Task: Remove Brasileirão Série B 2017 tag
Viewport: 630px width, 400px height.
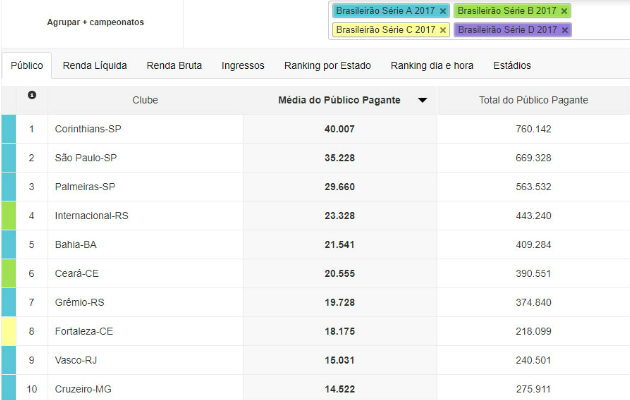Action: click(564, 10)
